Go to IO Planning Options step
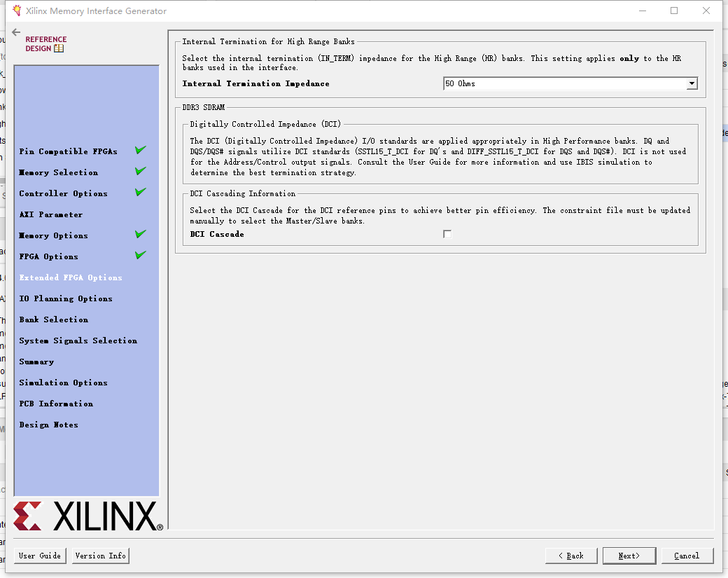The height and width of the screenshot is (578, 728). pyautogui.click(x=66, y=298)
